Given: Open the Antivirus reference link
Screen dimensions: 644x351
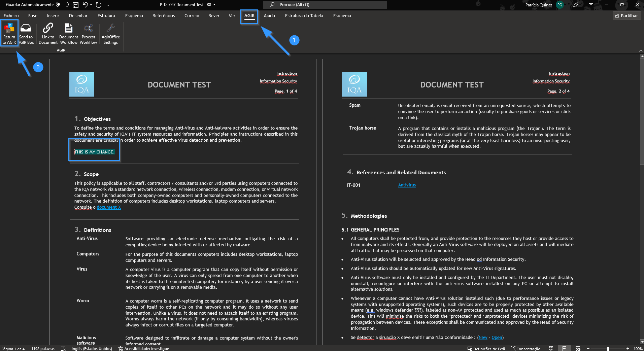Looking at the screenshot, I should point(407,185).
